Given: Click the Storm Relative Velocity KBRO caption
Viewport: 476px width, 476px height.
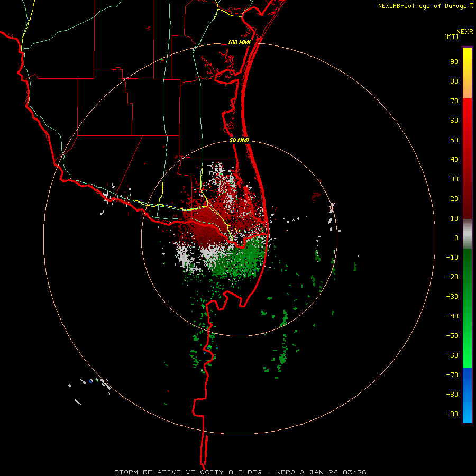Looking at the screenshot, I should click(x=240, y=472).
